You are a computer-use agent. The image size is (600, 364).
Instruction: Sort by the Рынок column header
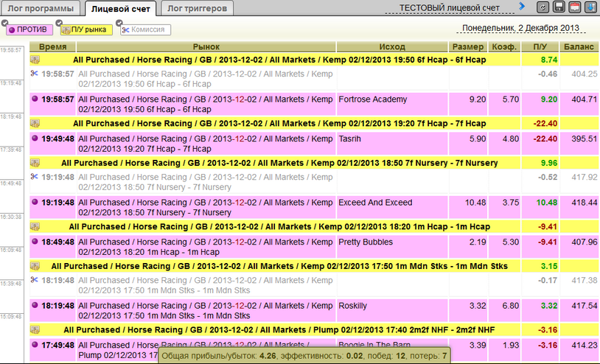coord(206,46)
